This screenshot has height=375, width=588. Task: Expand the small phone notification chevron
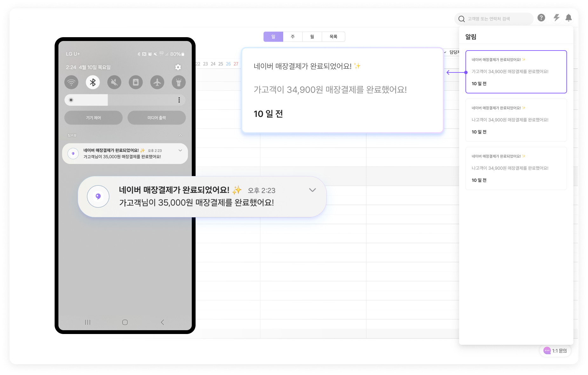180,150
